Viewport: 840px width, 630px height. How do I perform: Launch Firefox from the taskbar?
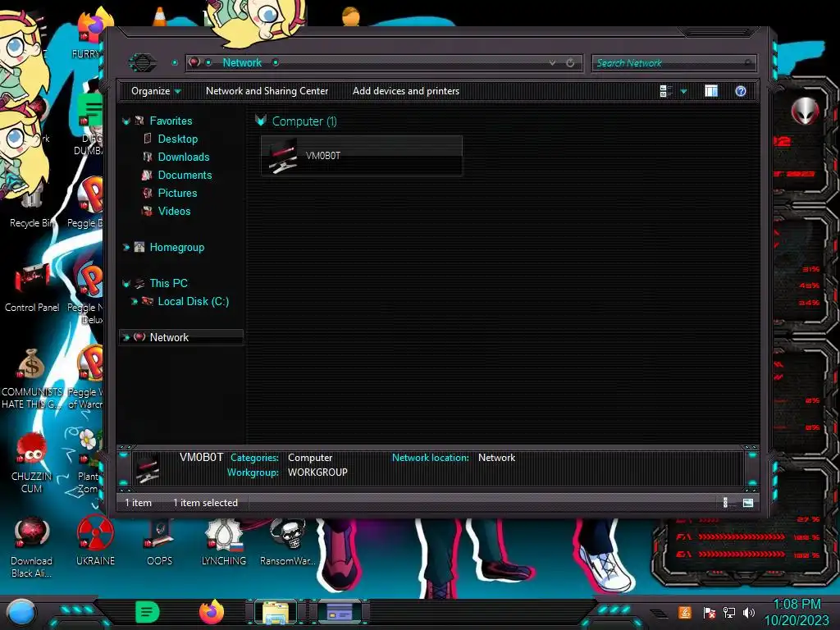[x=212, y=612]
